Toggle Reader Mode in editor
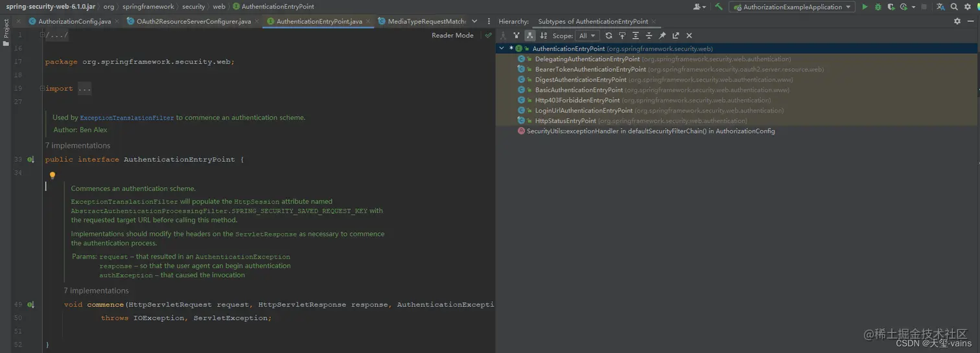 (452, 36)
